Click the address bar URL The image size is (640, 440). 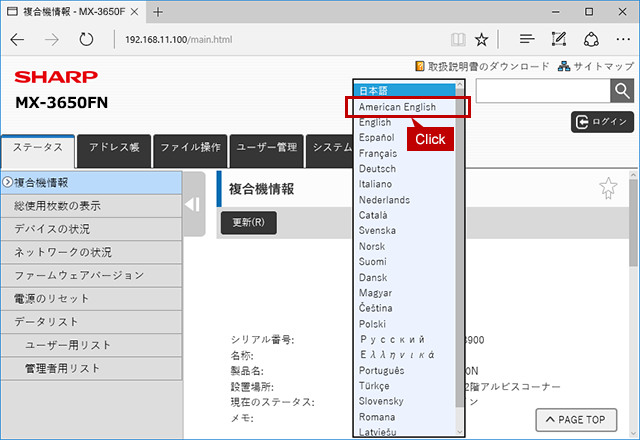tap(179, 40)
